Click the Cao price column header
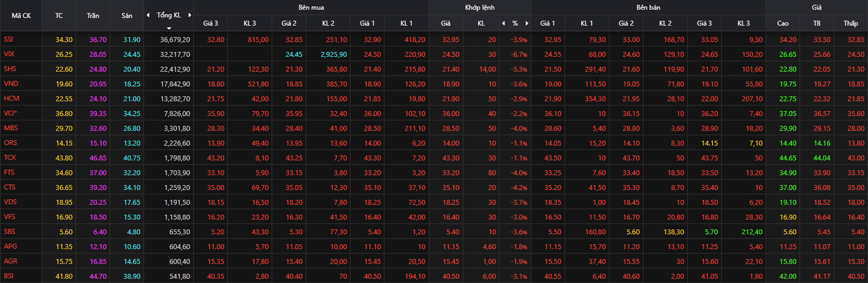 pyautogui.click(x=782, y=23)
